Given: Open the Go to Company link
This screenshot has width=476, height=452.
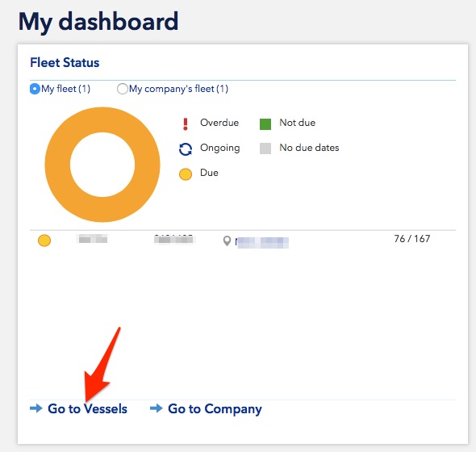Looking at the screenshot, I should click(x=215, y=409).
